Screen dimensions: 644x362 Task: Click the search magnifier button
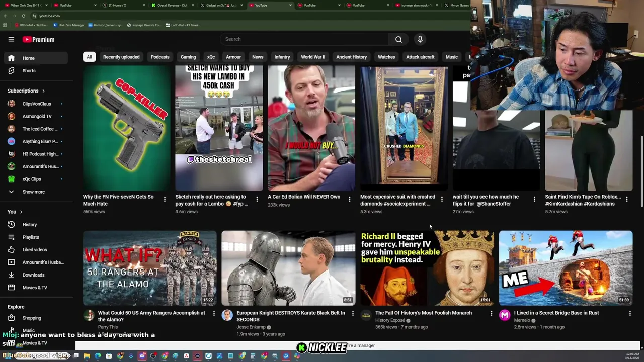click(398, 39)
